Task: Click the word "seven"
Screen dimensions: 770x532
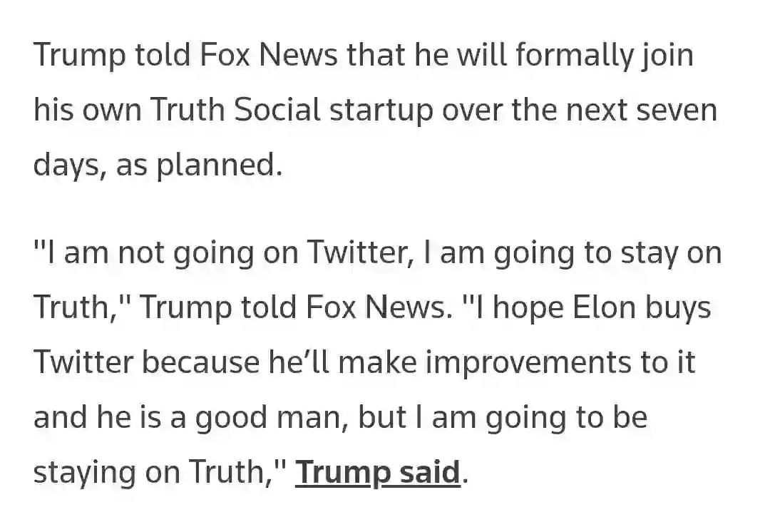Action: tap(678, 111)
